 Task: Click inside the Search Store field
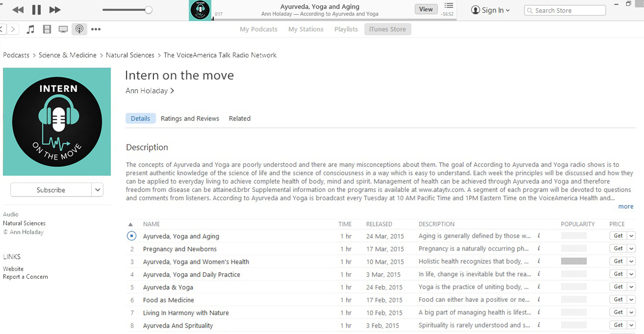tap(565, 10)
